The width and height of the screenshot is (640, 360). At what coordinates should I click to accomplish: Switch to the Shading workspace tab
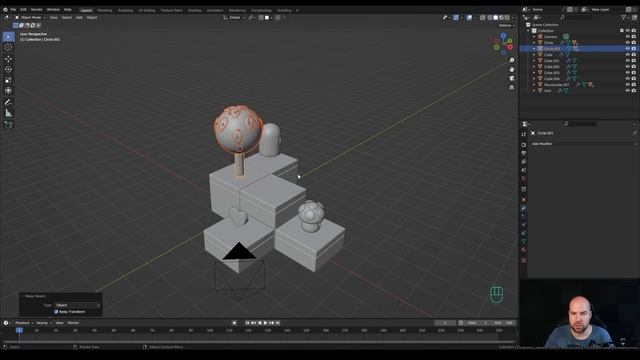tap(194, 10)
